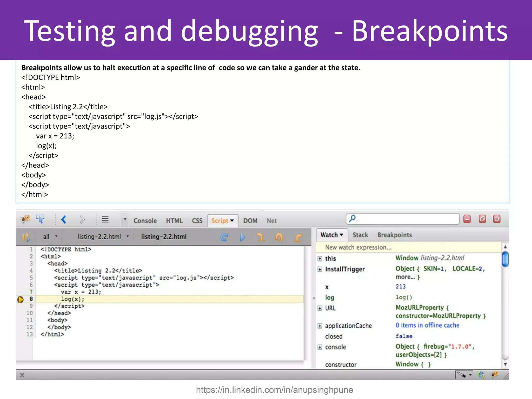
Task: Toggle break on next pause icon
Action: pos(26,237)
